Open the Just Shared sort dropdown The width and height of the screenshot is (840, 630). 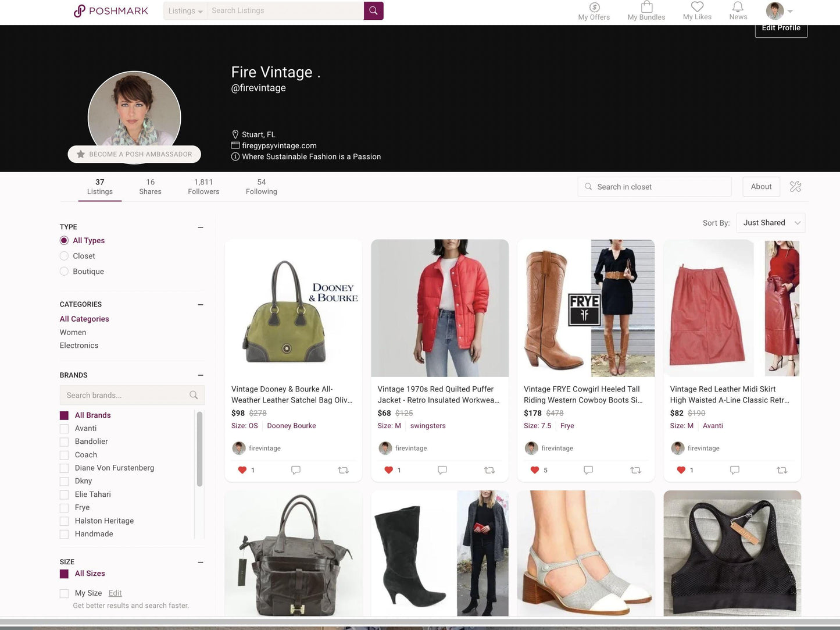click(770, 223)
